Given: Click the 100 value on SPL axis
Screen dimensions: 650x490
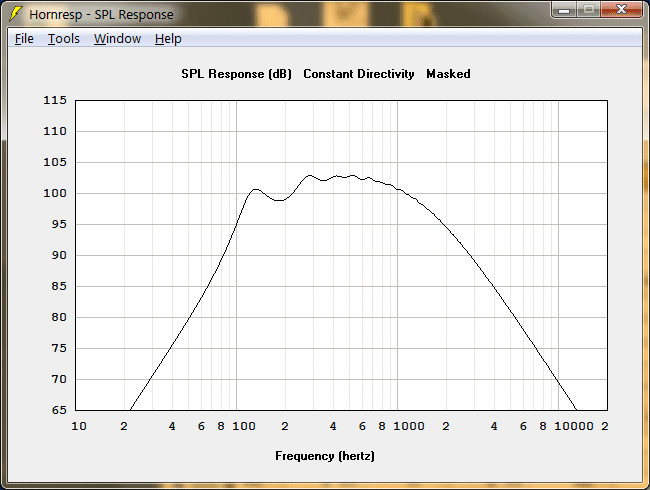Looking at the screenshot, I should click(55, 193).
